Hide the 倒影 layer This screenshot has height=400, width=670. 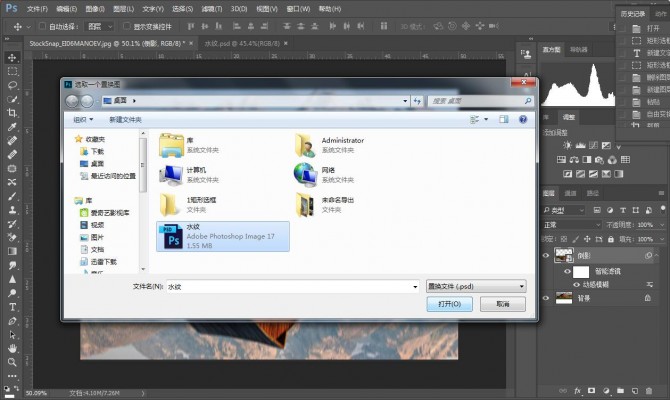(546, 256)
